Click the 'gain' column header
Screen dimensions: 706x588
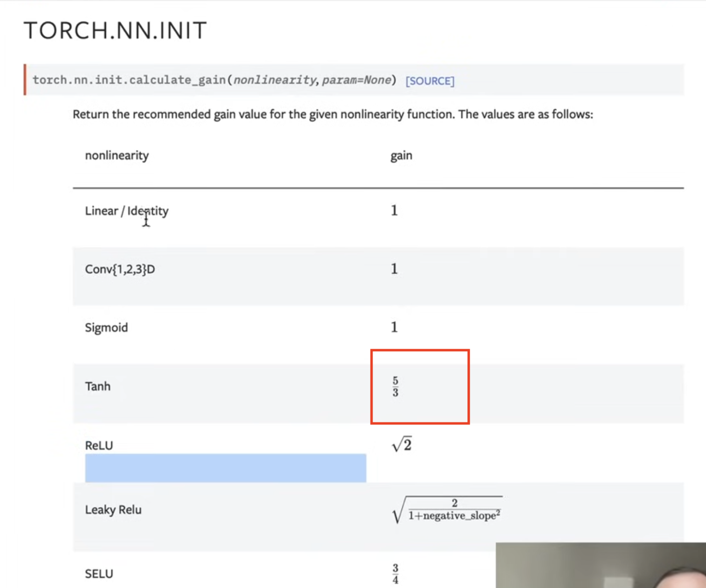click(x=401, y=156)
